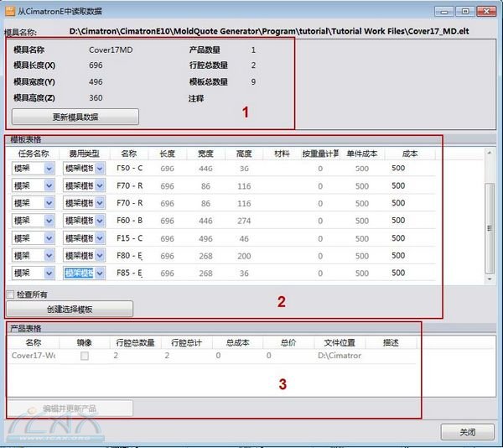
Task: Click the Cover17MD mold name value
Action: [111, 49]
